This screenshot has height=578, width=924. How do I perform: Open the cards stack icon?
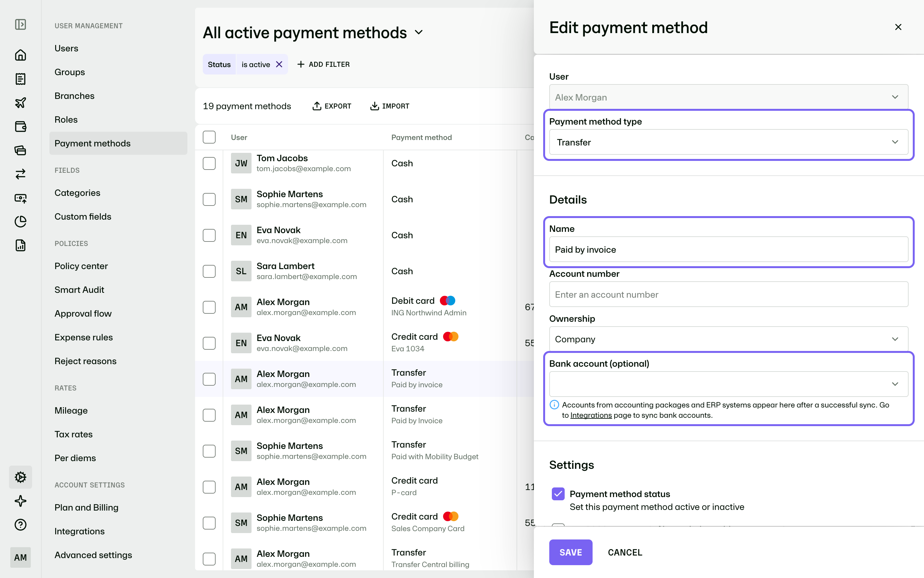tap(21, 150)
